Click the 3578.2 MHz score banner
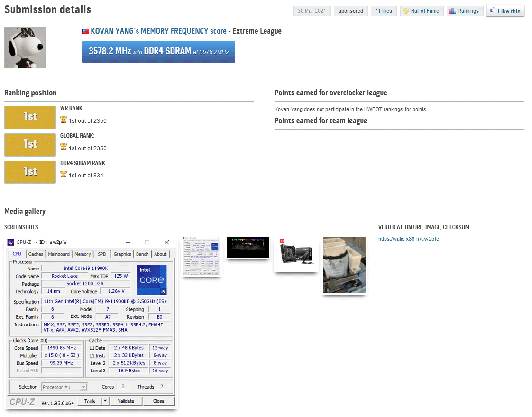Screen dimensions: 532x417 coord(158,52)
